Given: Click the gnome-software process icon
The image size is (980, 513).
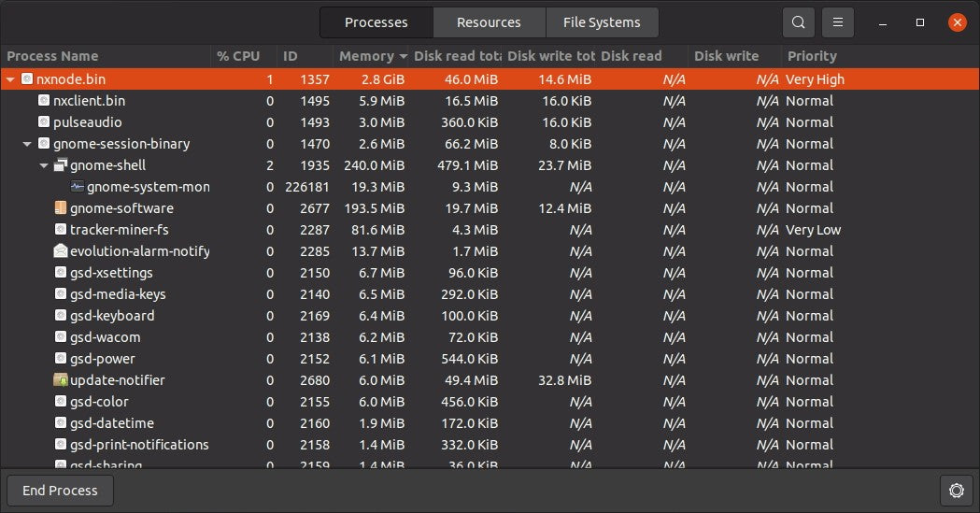Looking at the screenshot, I should point(61,208).
